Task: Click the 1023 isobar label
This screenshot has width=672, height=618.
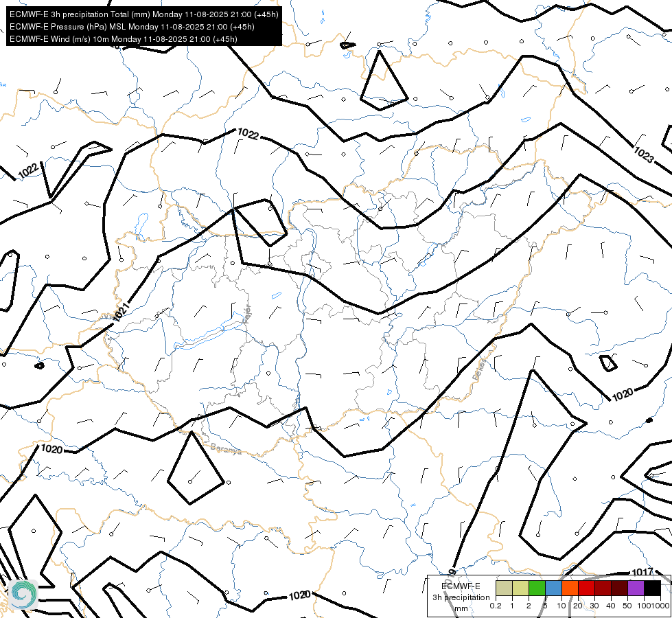Action: pos(643,154)
